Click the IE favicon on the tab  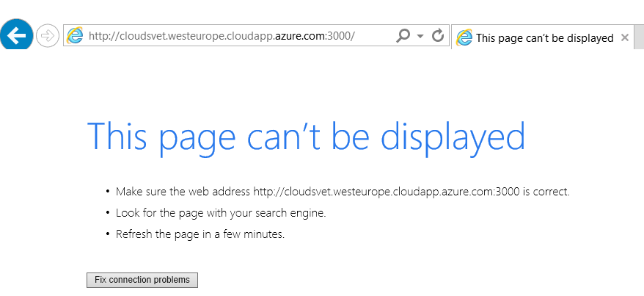pyautogui.click(x=464, y=37)
